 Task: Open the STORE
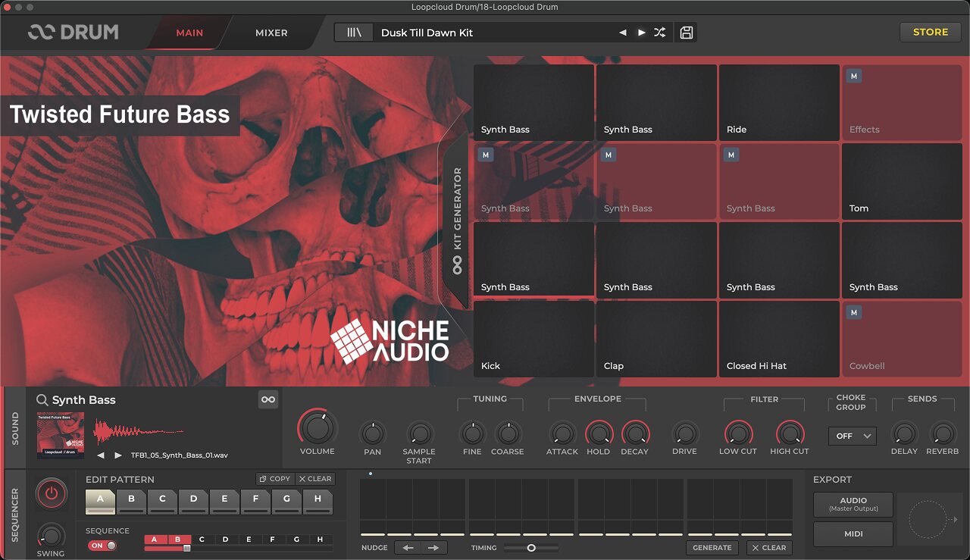pos(931,32)
